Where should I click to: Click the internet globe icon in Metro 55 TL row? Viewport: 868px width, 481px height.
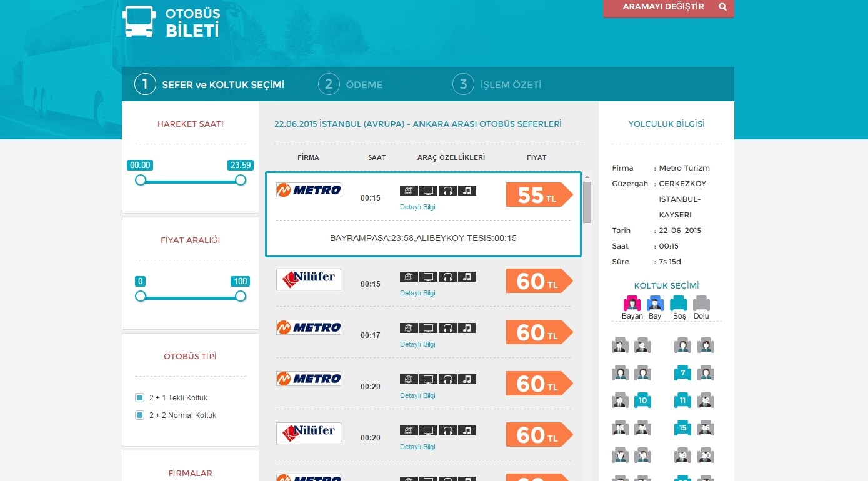(409, 191)
